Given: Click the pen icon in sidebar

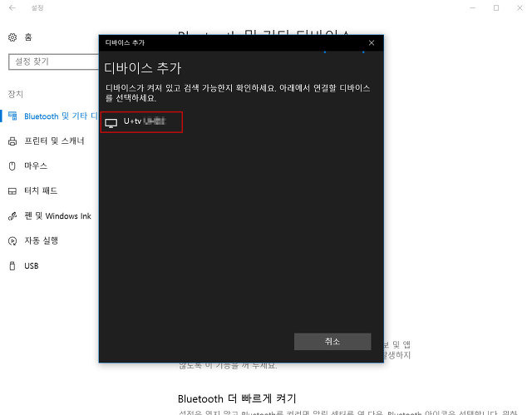Looking at the screenshot, I should 12,216.
